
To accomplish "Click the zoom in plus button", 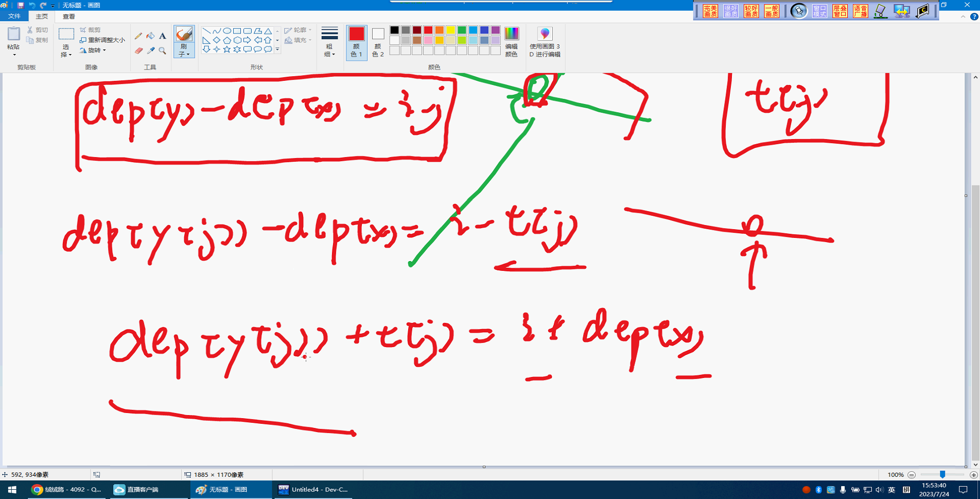I will (973, 475).
